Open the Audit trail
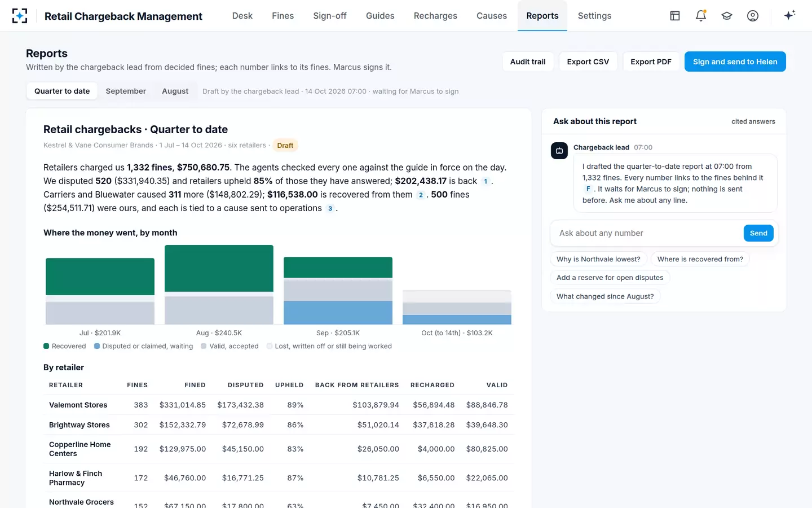Screen dimensions: 812x508 [x=528, y=62]
